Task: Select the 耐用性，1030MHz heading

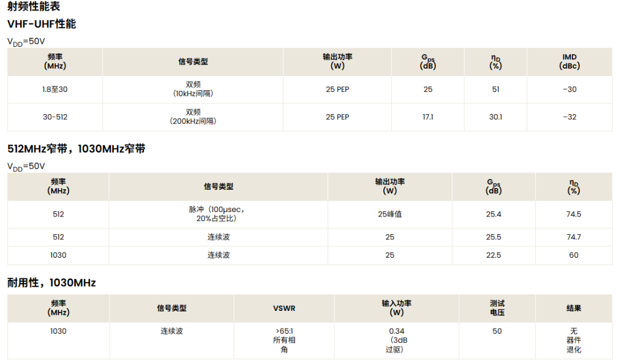Action: [51, 282]
